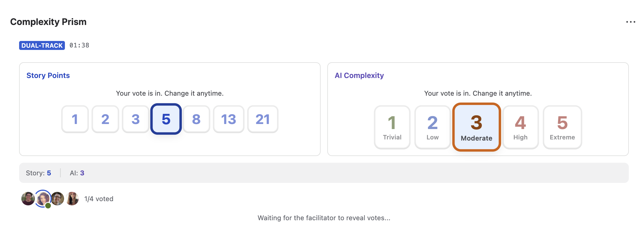Vote 2 story points
This screenshot has width=644, height=248.
[x=105, y=119]
